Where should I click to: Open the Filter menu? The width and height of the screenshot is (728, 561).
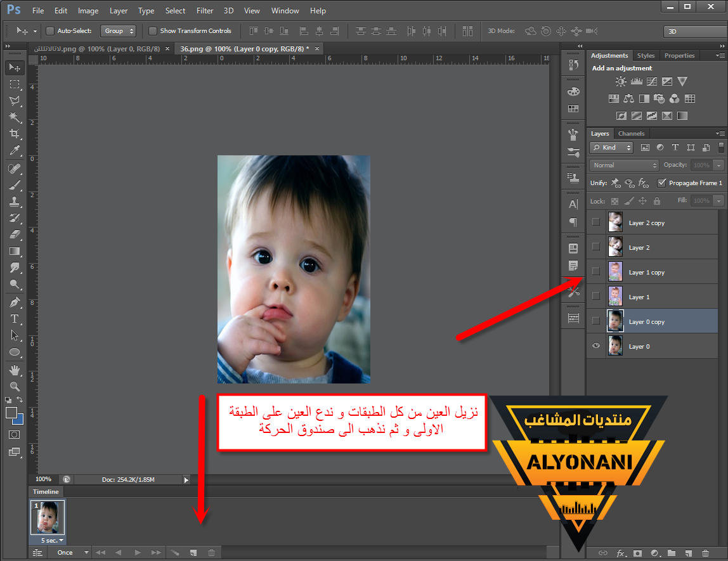[x=205, y=11]
